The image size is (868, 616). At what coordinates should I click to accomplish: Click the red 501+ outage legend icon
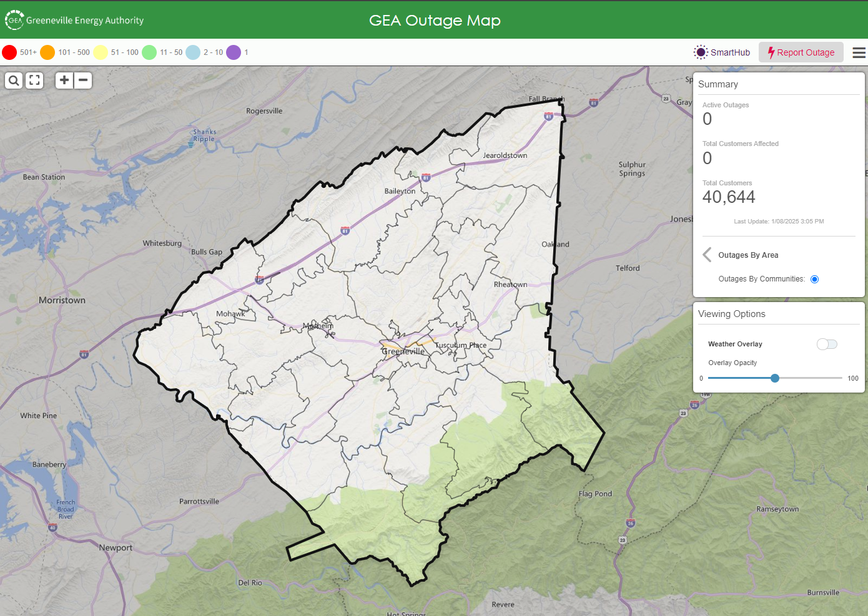click(9, 52)
